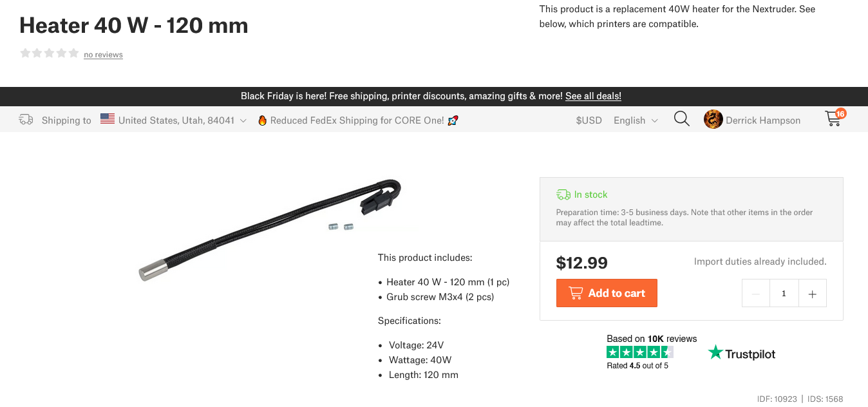Click the Trustpilot star logo
The image size is (868, 407).
715,353
